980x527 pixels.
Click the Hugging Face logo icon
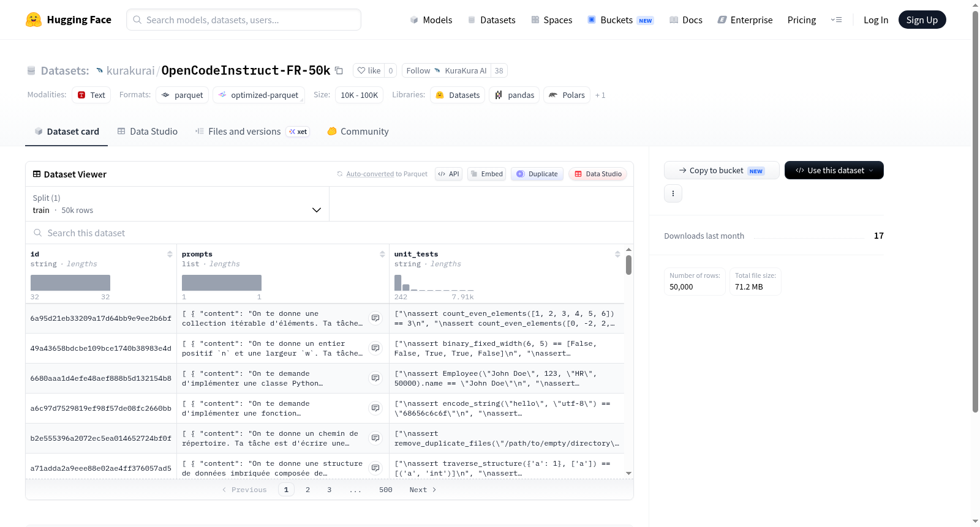coord(34,20)
